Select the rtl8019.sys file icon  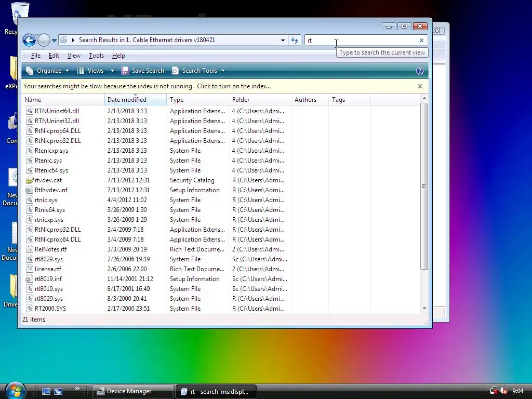pos(30,289)
